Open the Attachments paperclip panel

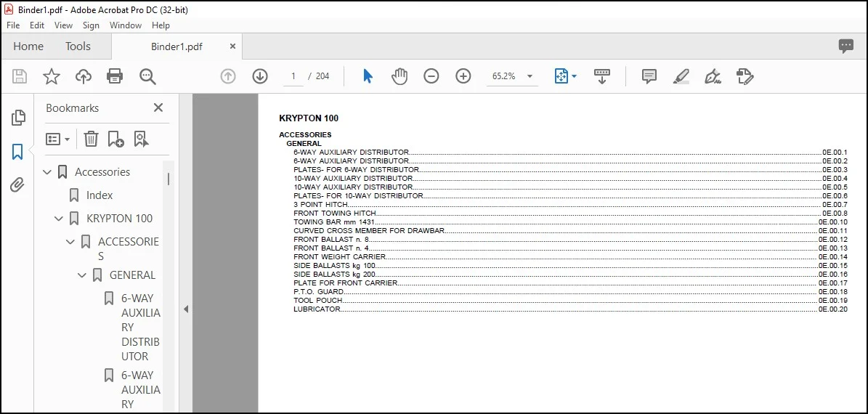[17, 185]
